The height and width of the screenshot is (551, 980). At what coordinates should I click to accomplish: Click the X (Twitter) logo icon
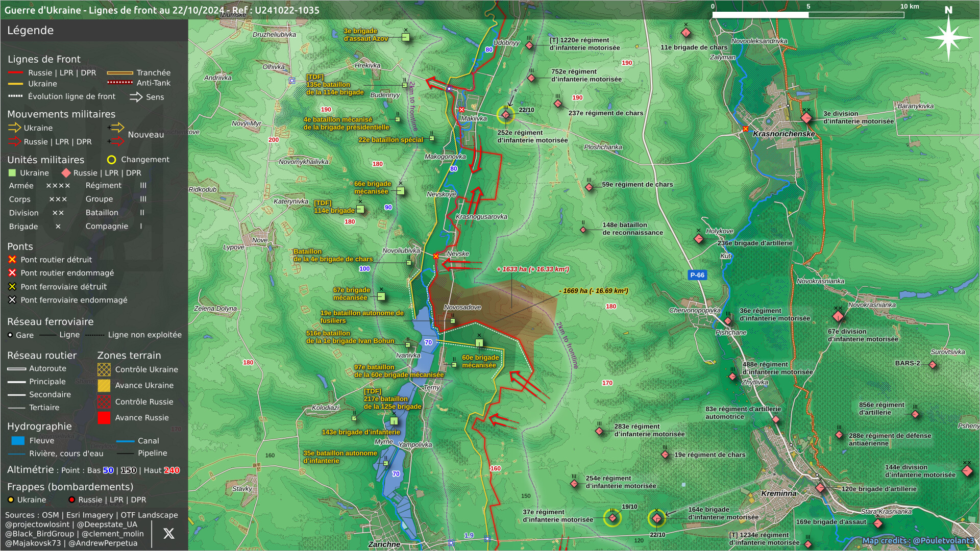[168, 534]
